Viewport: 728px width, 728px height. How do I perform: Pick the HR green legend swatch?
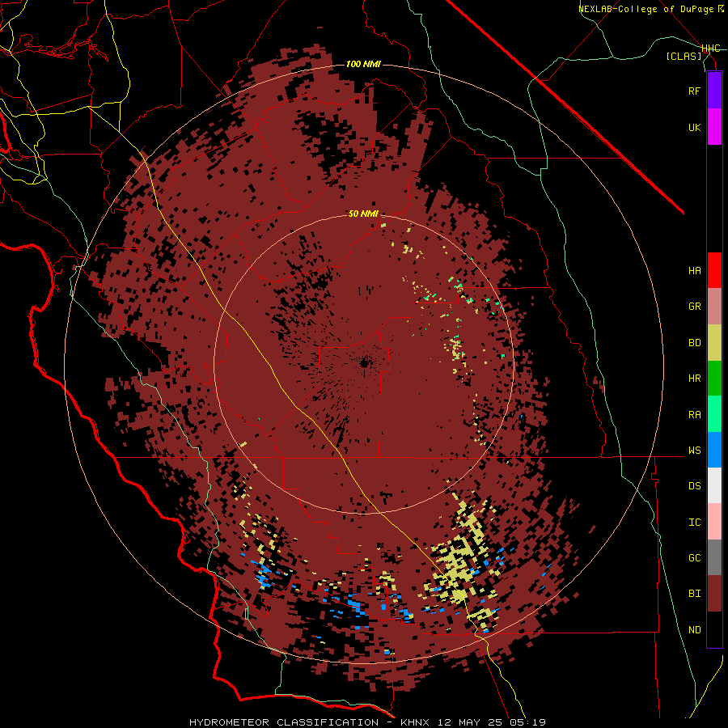[x=714, y=379]
